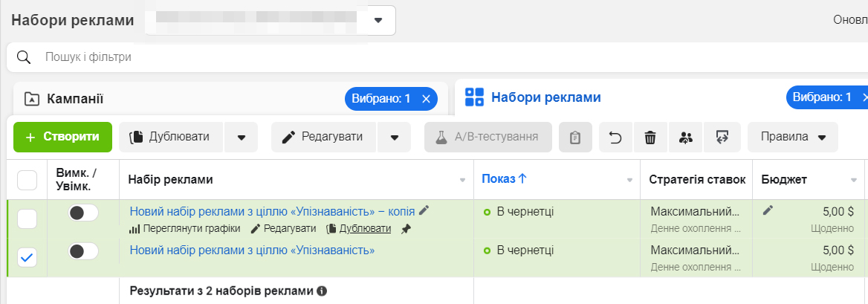
Task: Click 'Максимальний...' strategy in first row
Action: click(695, 211)
